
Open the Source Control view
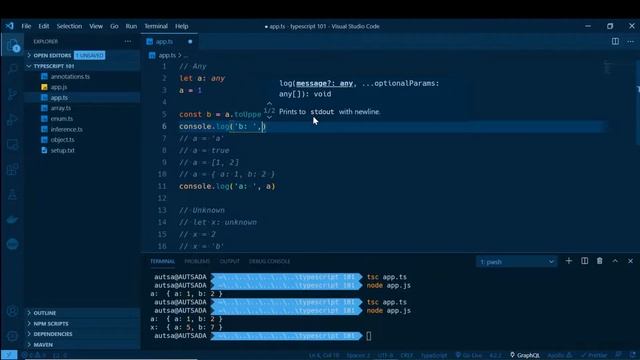12,94
